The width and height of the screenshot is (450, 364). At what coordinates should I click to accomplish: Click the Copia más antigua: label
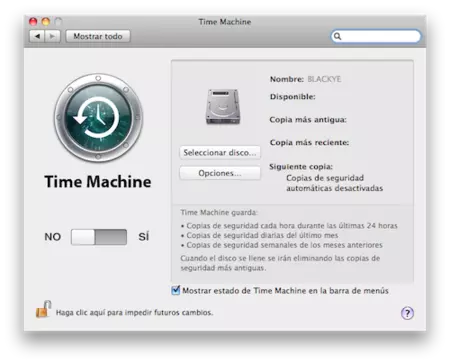point(308,120)
